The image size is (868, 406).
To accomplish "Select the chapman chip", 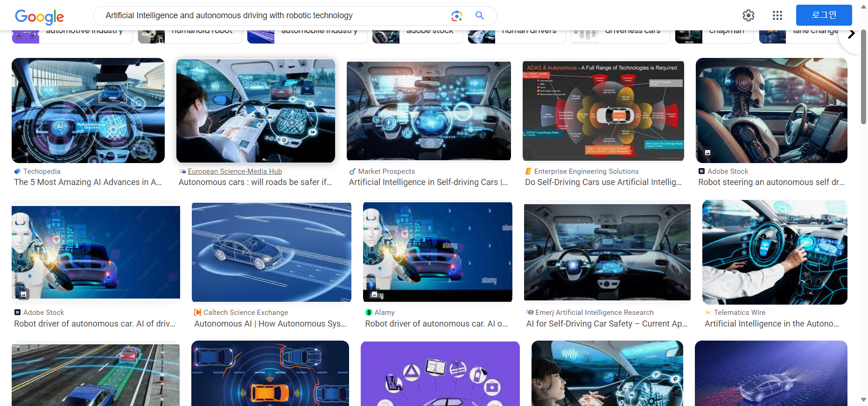I will (714, 36).
